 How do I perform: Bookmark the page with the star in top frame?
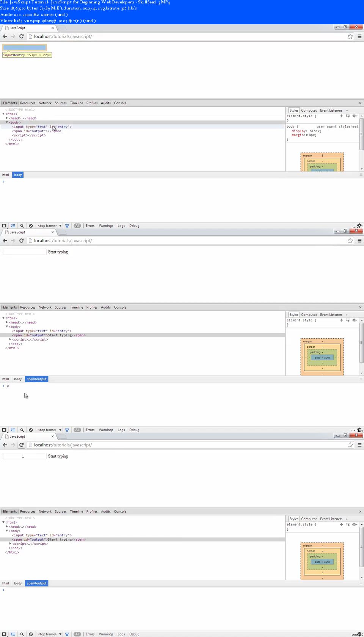click(350, 36)
